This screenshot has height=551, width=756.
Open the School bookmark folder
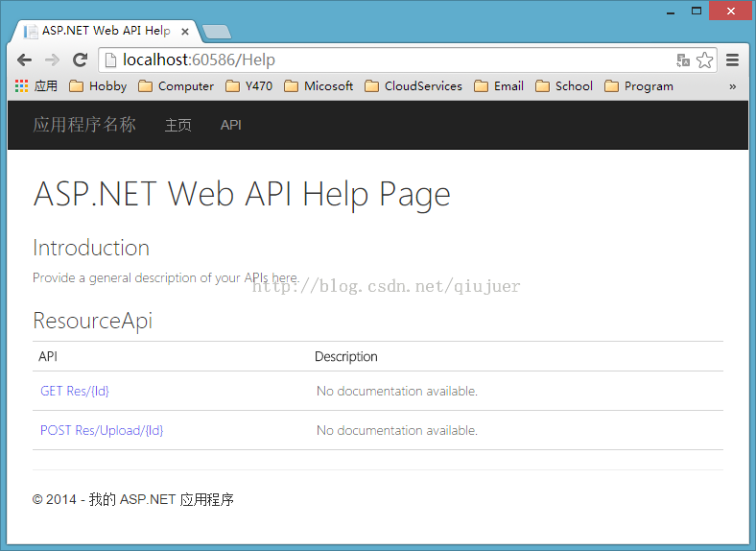pos(564,85)
